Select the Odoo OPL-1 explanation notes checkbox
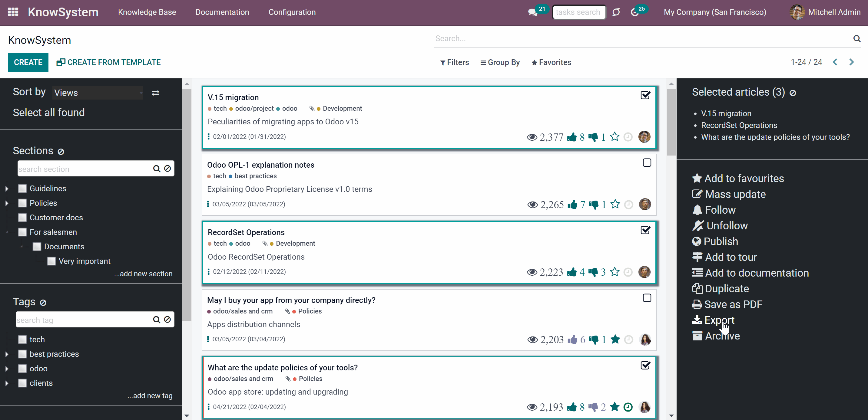Screen dimensions: 868x420 pyautogui.click(x=647, y=163)
